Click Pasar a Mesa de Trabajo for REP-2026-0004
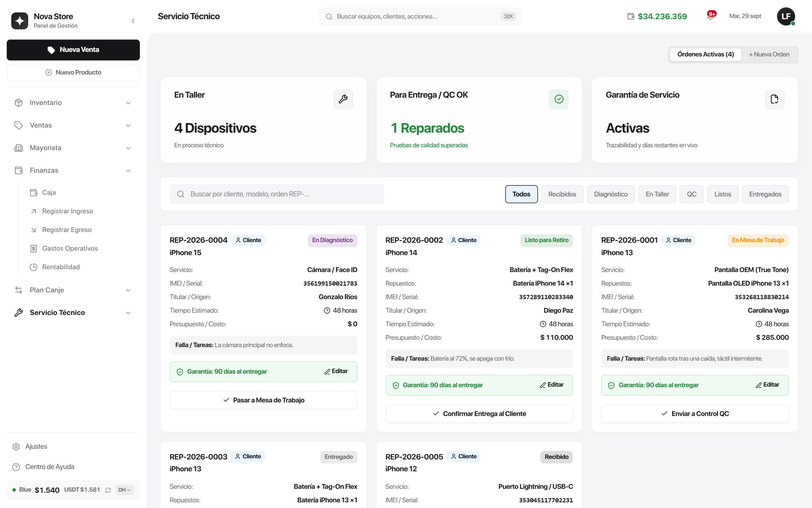 tap(263, 400)
